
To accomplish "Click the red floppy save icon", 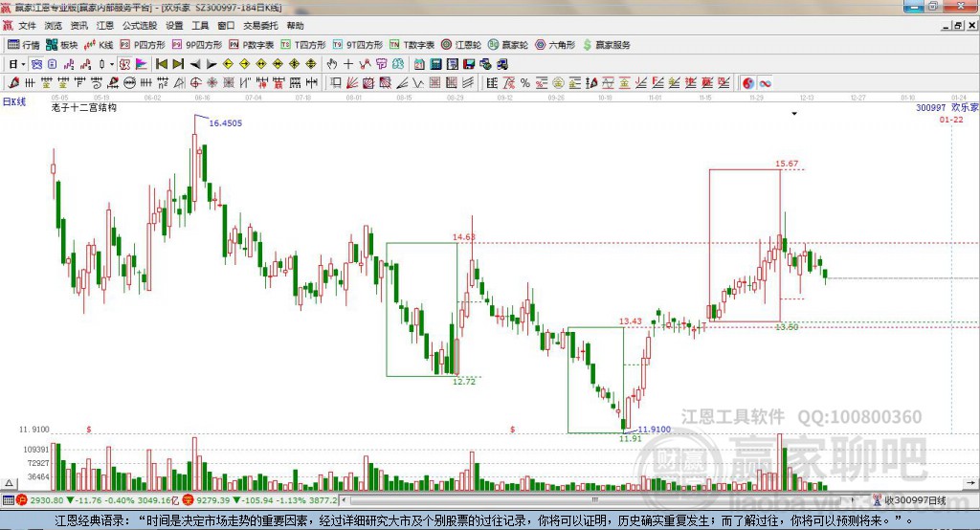I will click(469, 64).
